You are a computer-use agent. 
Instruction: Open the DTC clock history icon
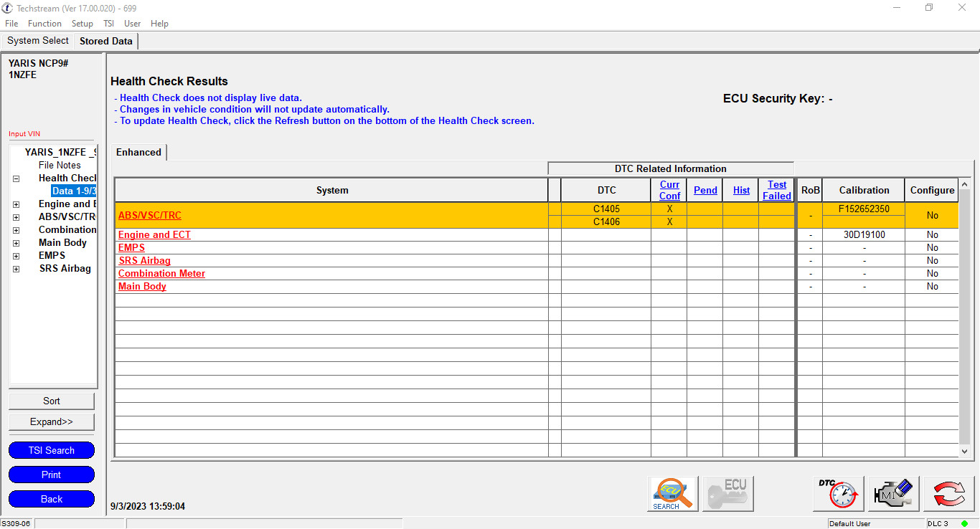coord(838,494)
